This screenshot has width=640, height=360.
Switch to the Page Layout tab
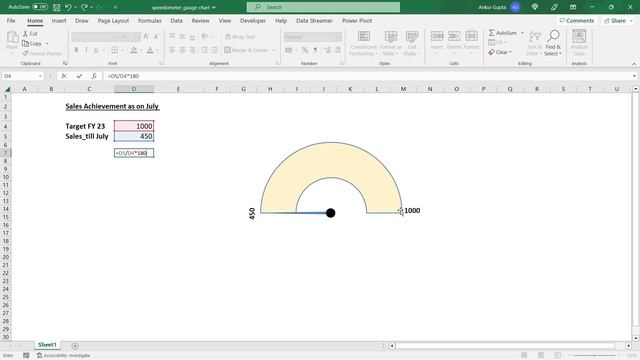113,20
